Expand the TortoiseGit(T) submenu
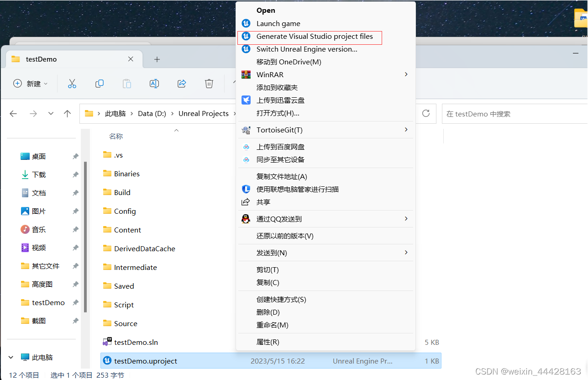Viewport: 588px width, 380px height. pyautogui.click(x=325, y=130)
